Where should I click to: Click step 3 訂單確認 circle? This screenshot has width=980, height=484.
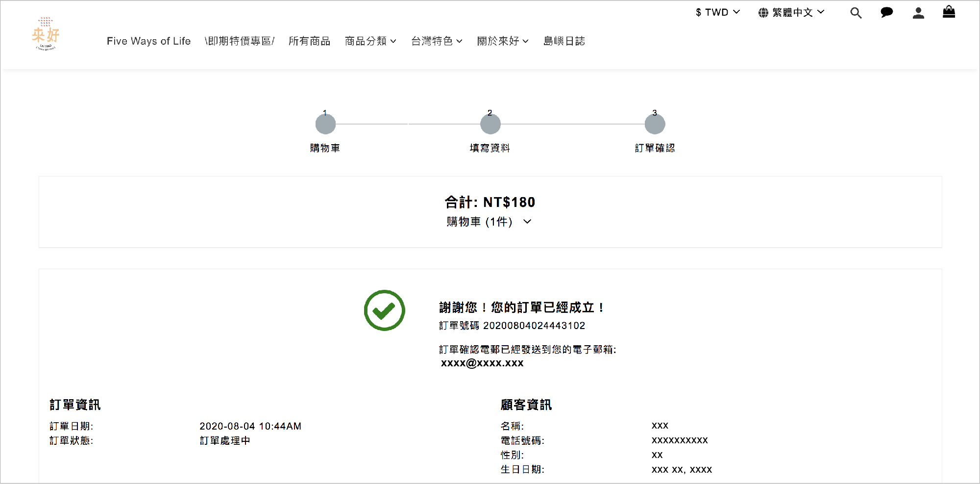point(655,124)
